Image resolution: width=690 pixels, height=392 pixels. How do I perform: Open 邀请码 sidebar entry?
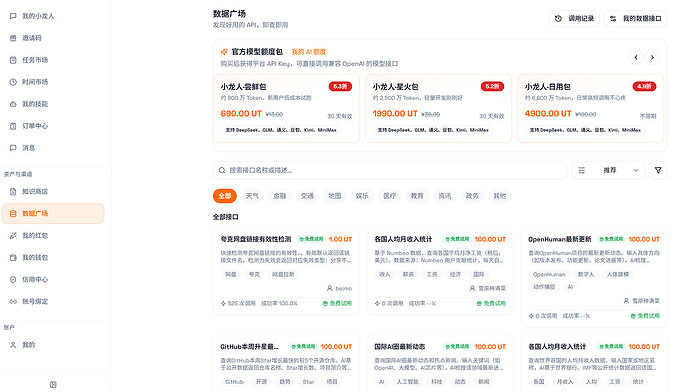pyautogui.click(x=53, y=38)
